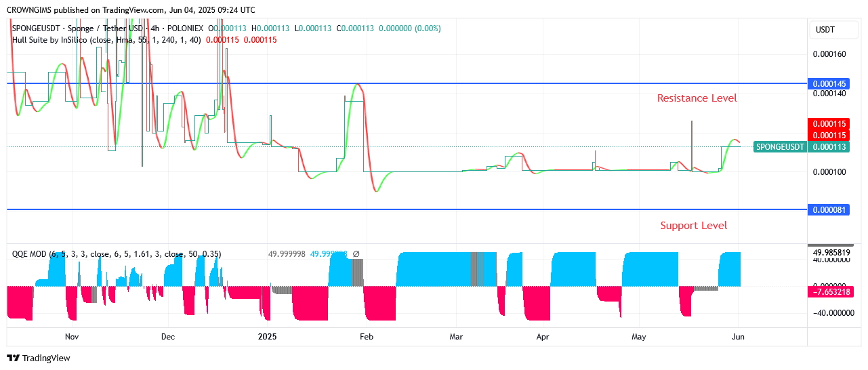
Task: Select the Resistance Level text annotation
Action: pos(697,98)
